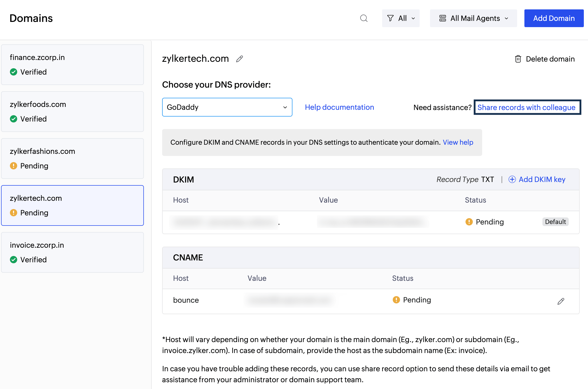588x389 pixels.
Task: Click Share records with colleague
Action: tap(527, 107)
